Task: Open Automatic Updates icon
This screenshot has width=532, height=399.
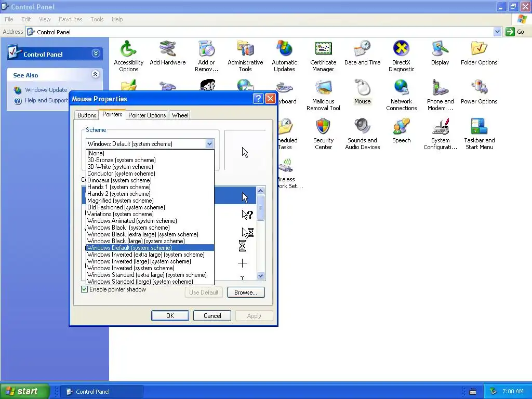Action: (284, 56)
